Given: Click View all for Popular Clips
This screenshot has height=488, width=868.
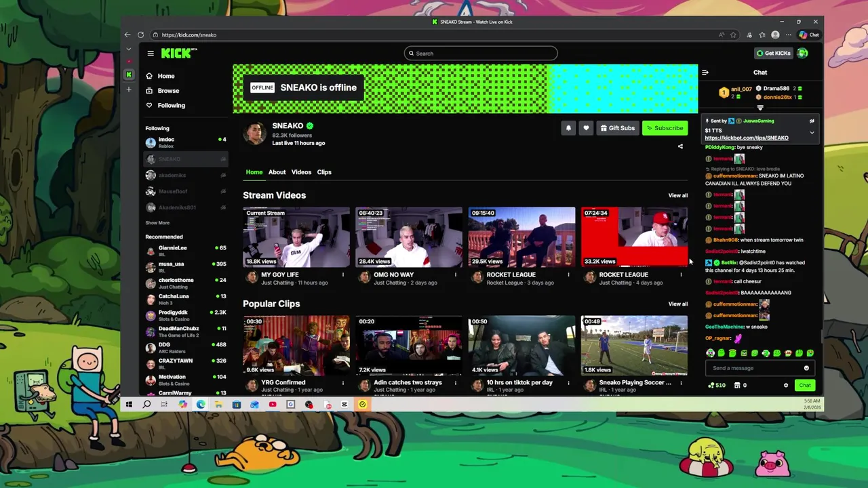Looking at the screenshot, I should 677,304.
